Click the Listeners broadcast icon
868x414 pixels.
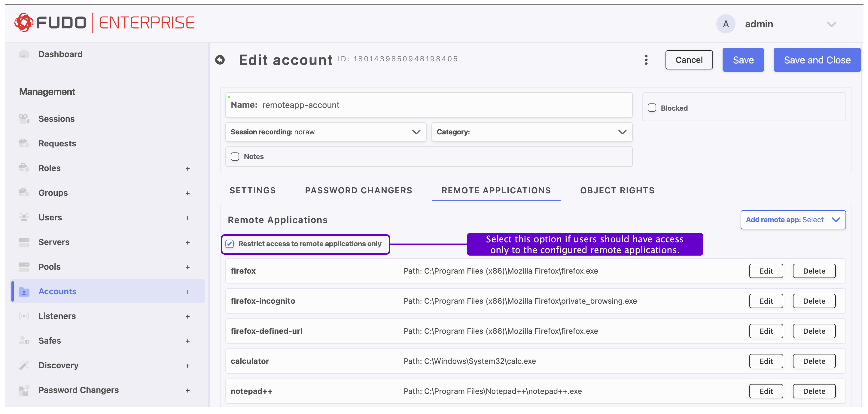(x=24, y=316)
